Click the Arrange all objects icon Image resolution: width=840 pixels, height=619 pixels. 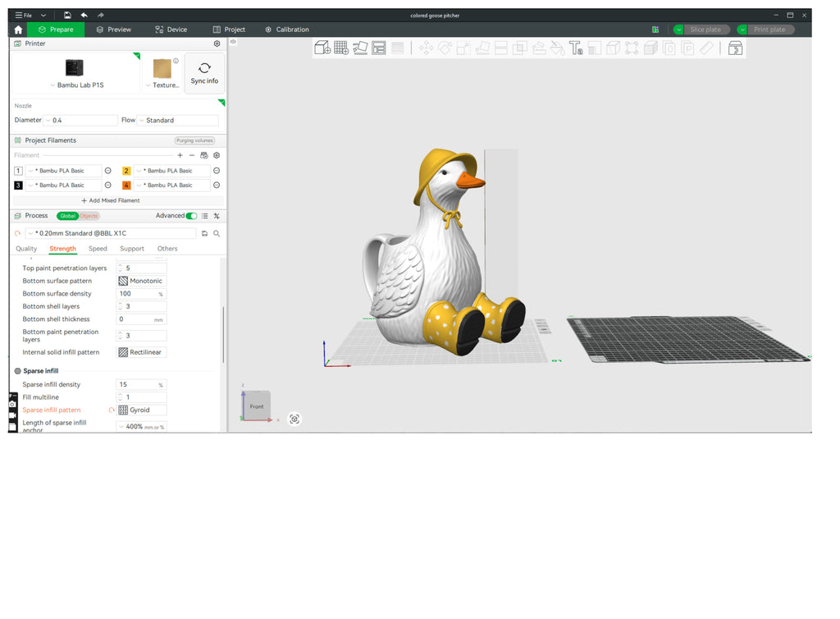[379, 48]
